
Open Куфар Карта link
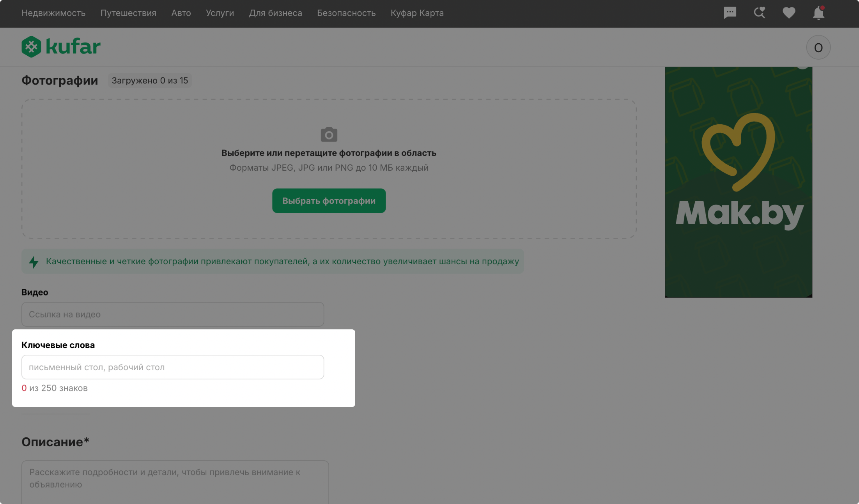[417, 13]
